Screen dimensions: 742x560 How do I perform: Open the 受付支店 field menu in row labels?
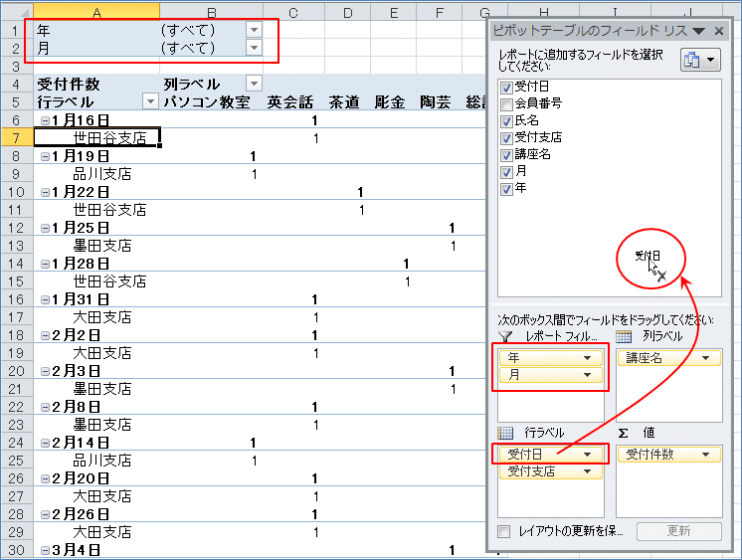pos(587,471)
